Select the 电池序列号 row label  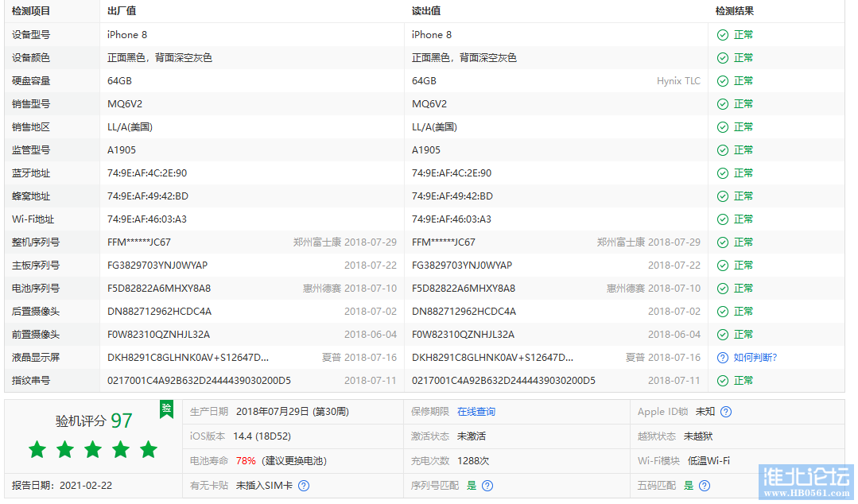click(36, 289)
